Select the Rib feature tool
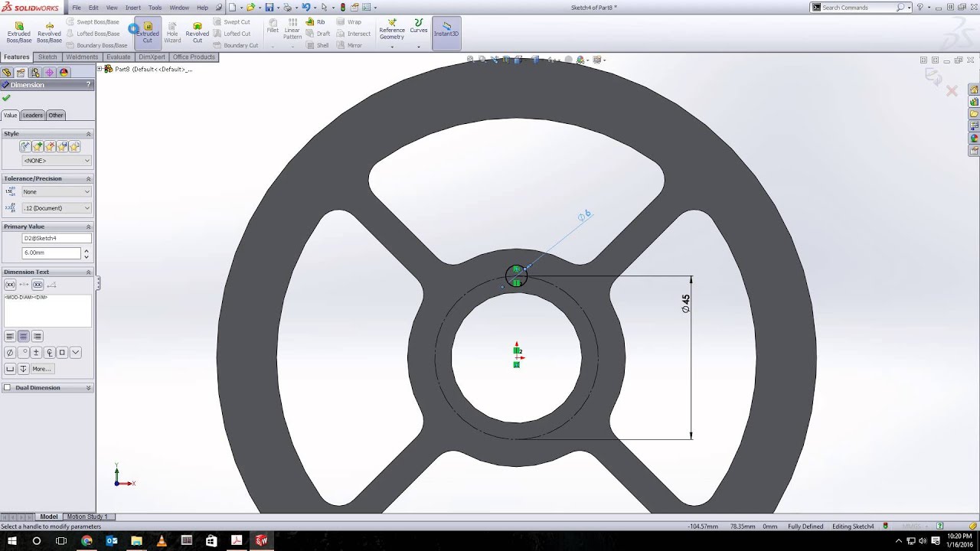This screenshot has width=980, height=551. pyautogui.click(x=316, y=22)
